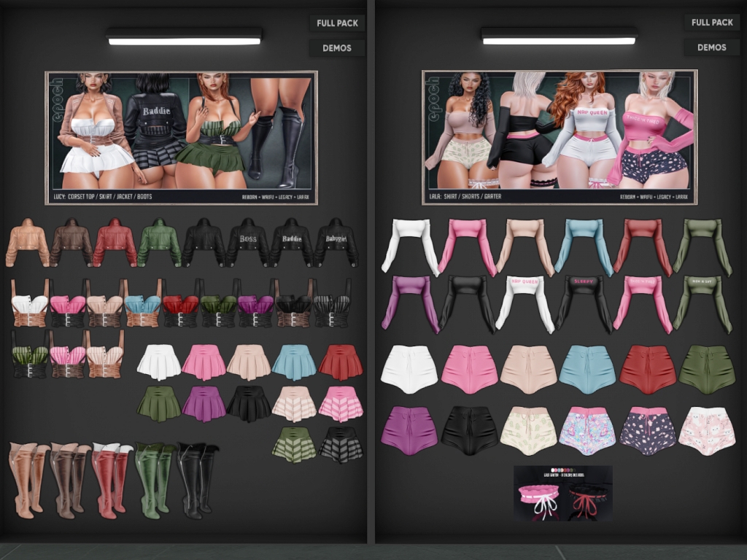747x560 pixels.
Task: Pick the green cropped jacket
Action: point(159,242)
